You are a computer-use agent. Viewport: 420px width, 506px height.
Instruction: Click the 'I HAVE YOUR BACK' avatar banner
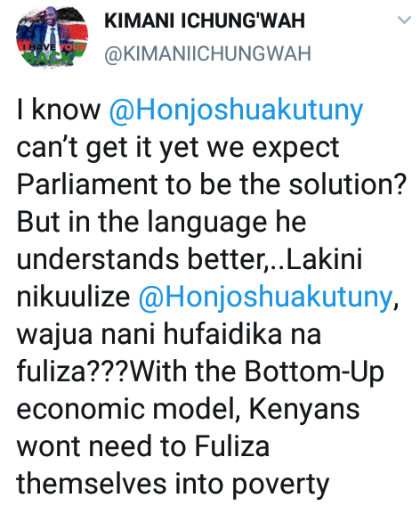pos(52,53)
